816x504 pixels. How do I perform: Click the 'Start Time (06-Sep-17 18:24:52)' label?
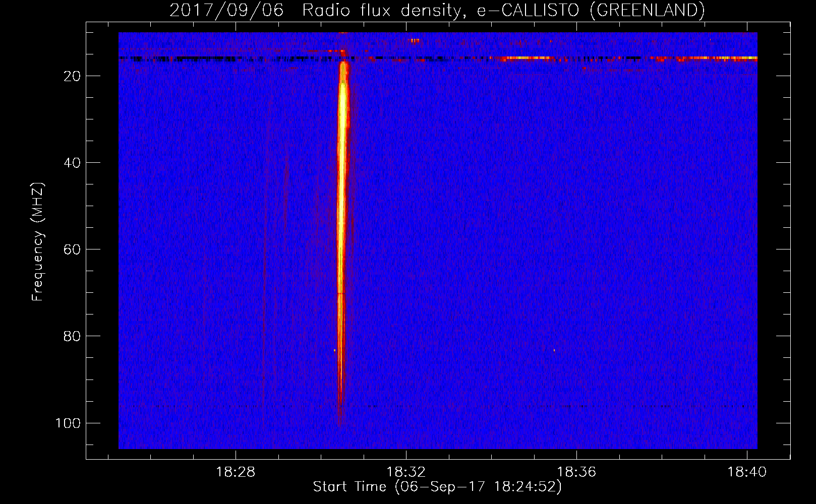pos(437,487)
